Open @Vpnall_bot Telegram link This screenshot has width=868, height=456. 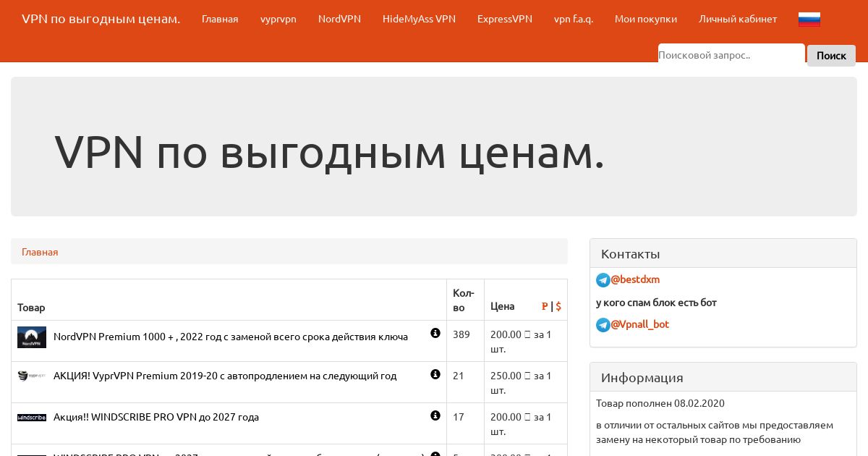(x=640, y=324)
